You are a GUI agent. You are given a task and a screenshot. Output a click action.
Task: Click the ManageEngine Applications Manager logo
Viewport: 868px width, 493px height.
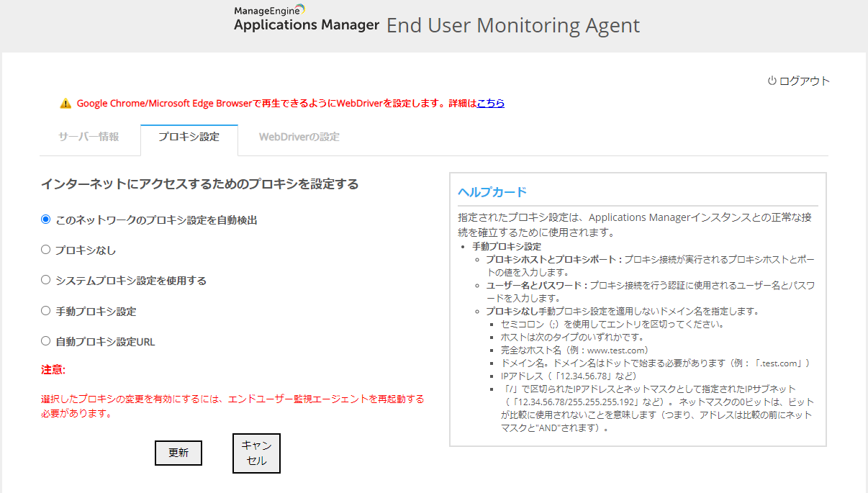(306, 18)
